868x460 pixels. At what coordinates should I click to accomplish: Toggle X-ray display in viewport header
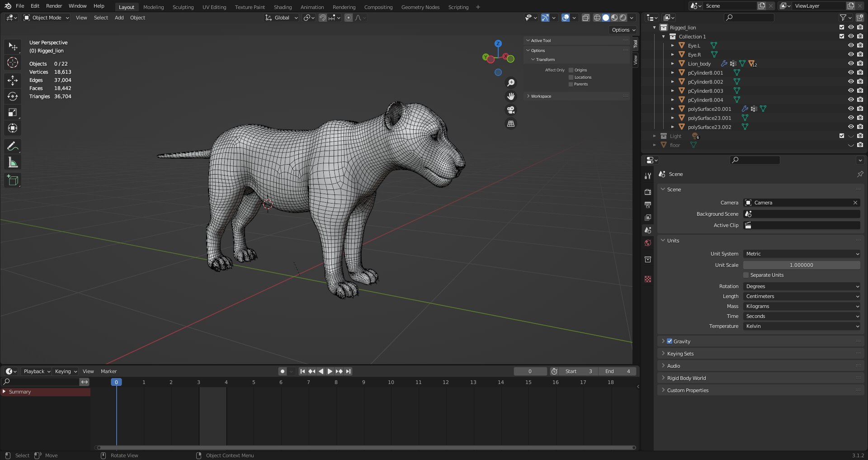[x=585, y=18]
